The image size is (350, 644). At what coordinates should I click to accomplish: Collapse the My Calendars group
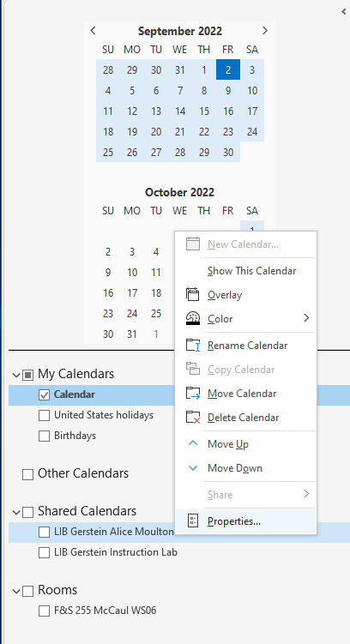tap(16, 375)
